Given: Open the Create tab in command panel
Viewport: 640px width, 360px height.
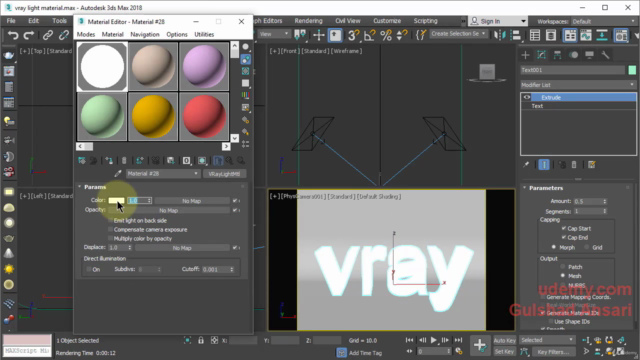Looking at the screenshot, I should [x=526, y=55].
